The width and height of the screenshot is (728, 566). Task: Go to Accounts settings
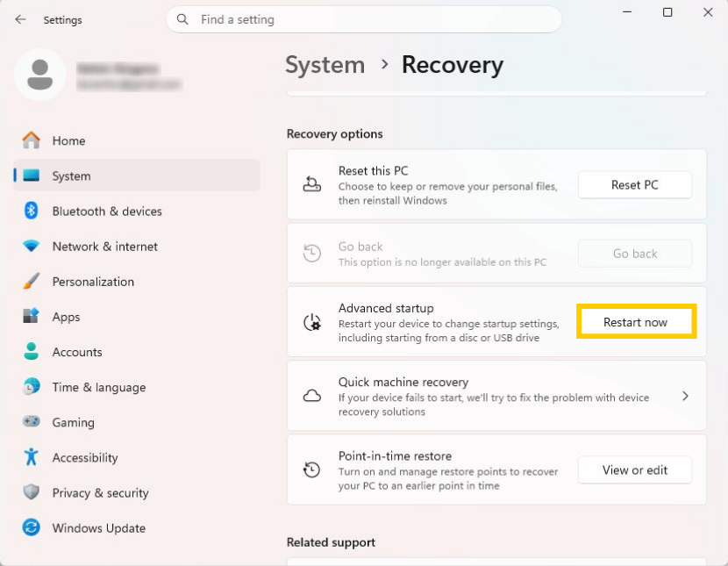tap(137, 352)
